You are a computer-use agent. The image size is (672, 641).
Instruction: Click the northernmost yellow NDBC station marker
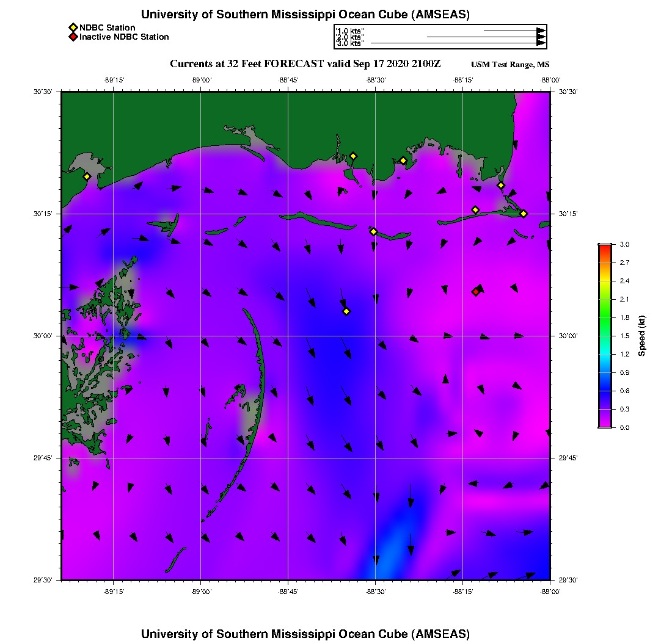tap(353, 156)
